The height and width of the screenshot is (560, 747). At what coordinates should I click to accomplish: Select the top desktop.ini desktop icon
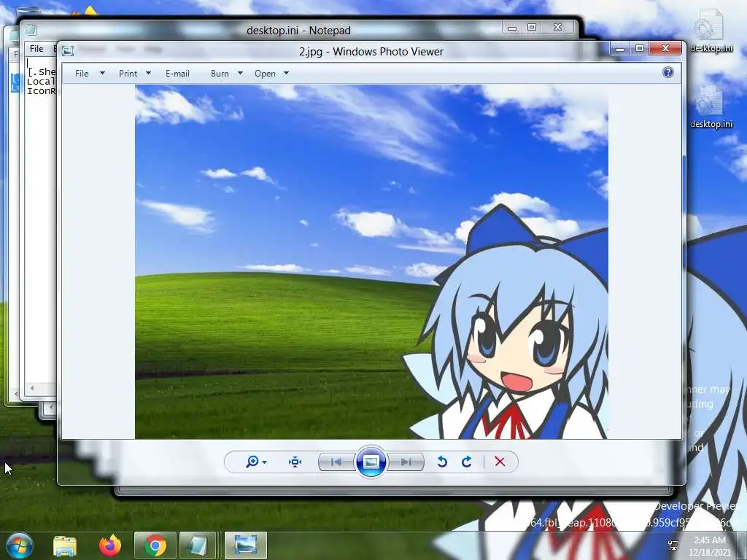[711, 31]
